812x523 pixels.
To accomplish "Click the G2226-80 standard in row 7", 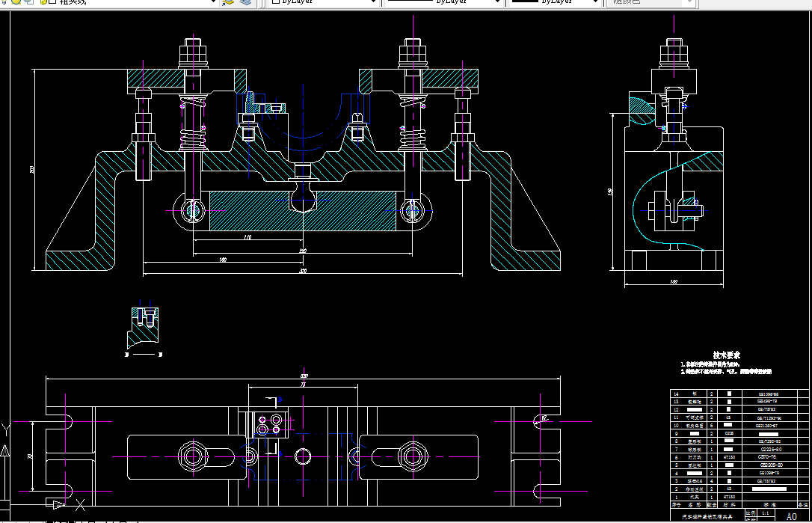I will coord(771,450).
